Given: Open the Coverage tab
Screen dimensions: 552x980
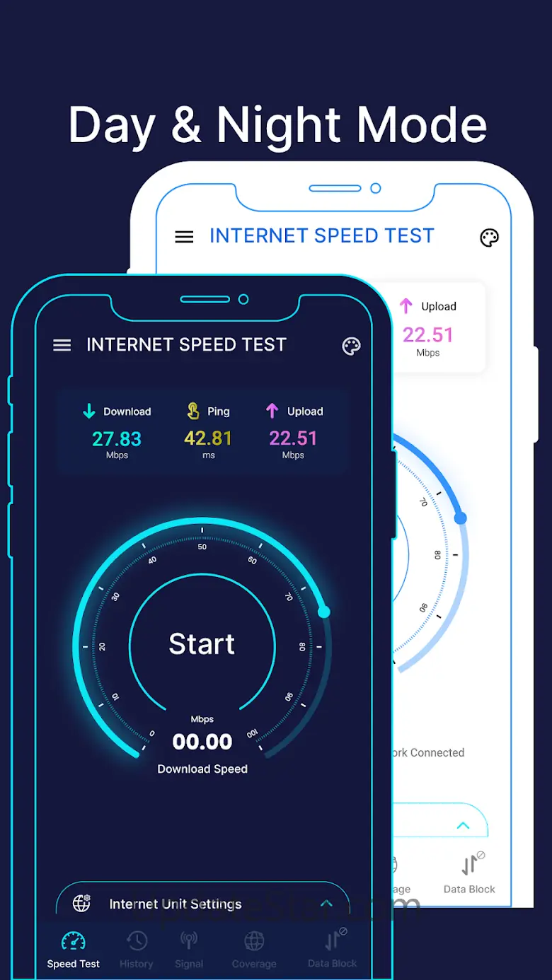Looking at the screenshot, I should pos(254,950).
